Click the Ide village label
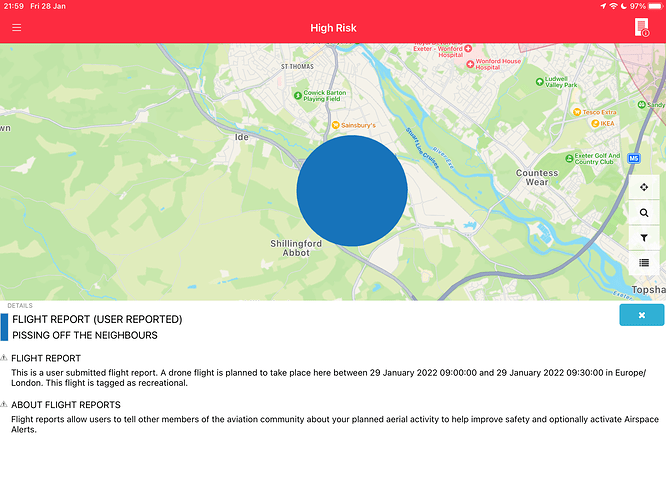666x500 pixels. (242, 137)
